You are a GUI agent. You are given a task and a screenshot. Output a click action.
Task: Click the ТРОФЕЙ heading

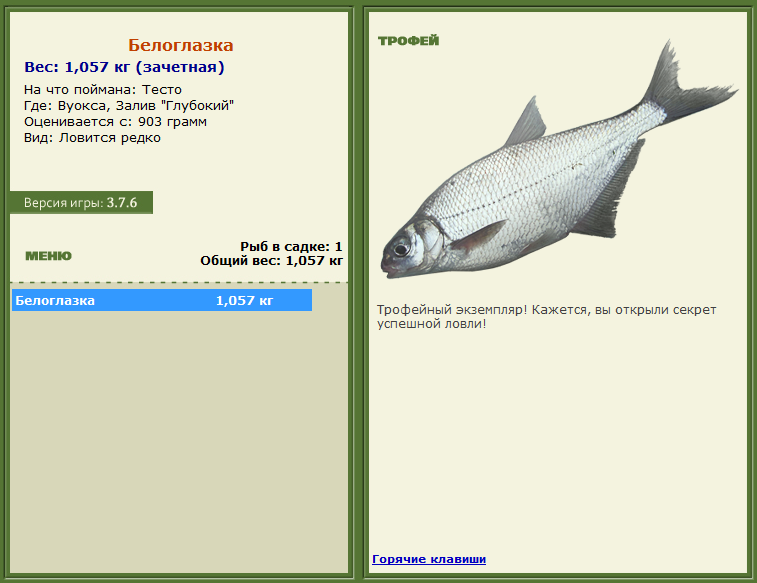[408, 41]
